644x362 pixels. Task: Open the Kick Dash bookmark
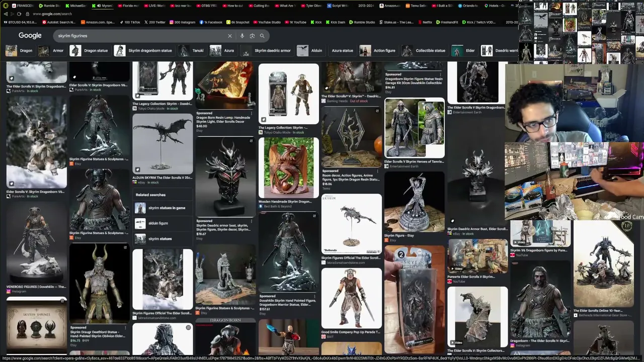(x=335, y=22)
